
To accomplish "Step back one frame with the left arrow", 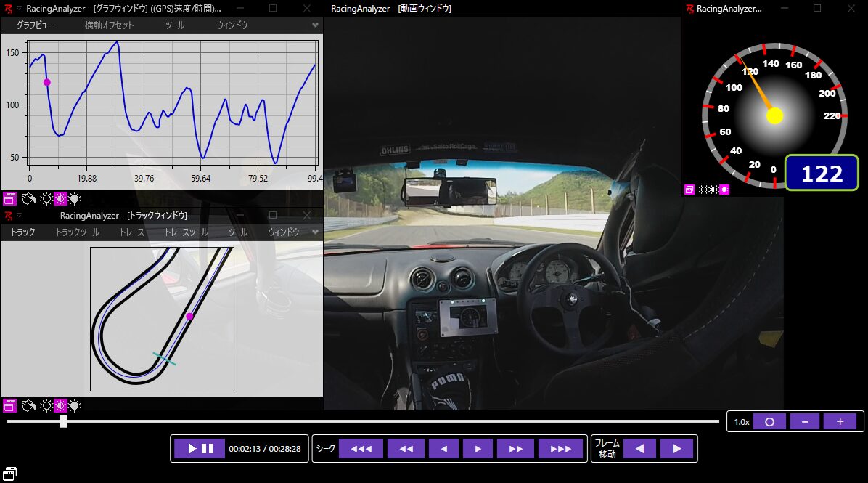I will point(639,449).
